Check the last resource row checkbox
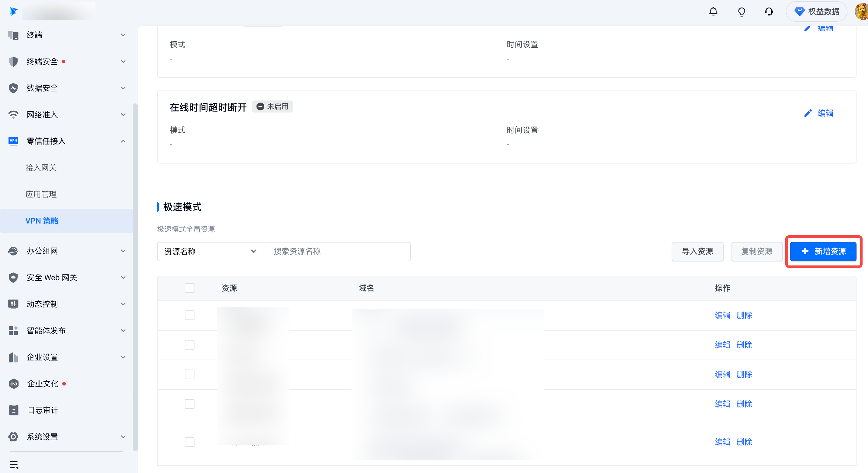 click(x=189, y=442)
